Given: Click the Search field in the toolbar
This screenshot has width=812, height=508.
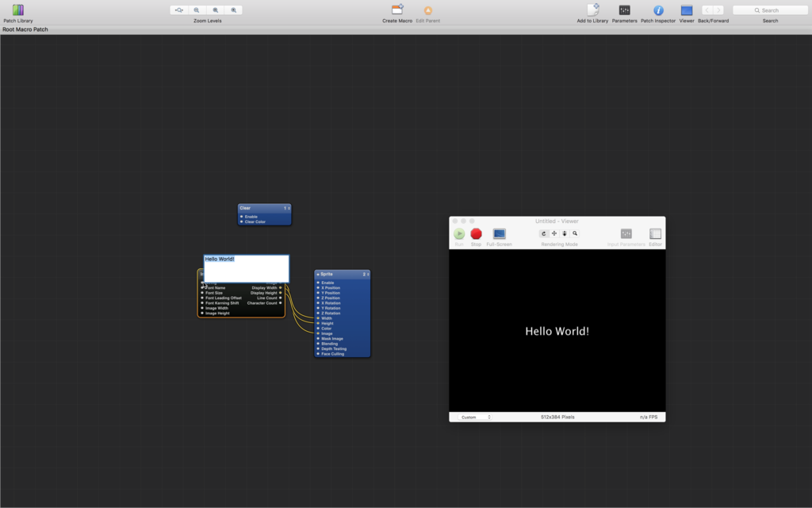Looking at the screenshot, I should coord(770,10).
